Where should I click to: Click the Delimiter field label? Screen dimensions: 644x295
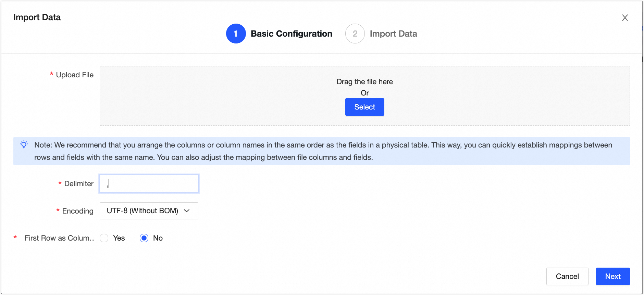(79, 184)
